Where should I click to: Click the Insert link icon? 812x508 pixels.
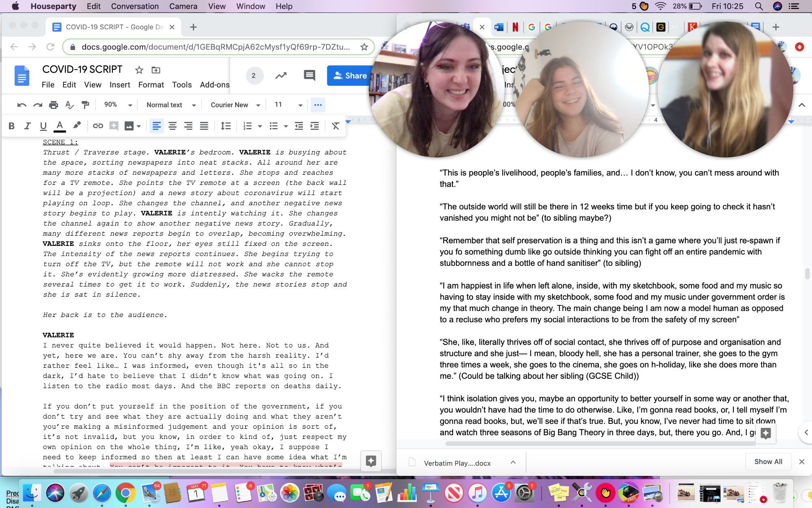[x=98, y=126]
